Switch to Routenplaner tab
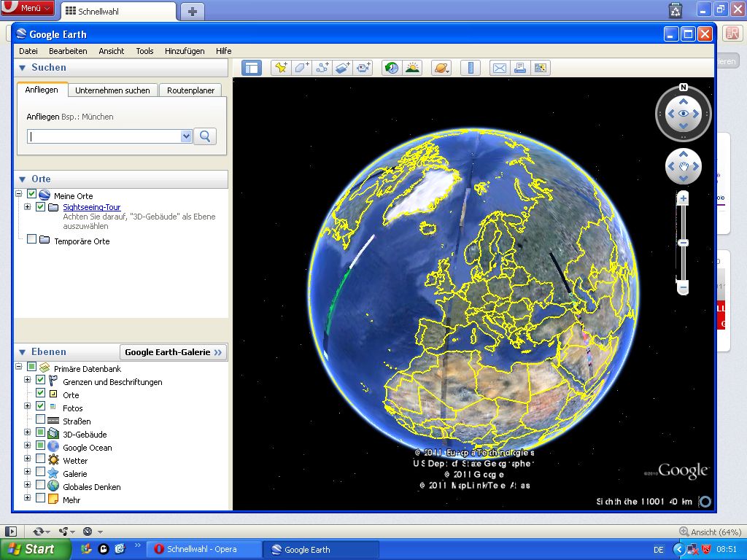The image size is (747, 560). coord(190,90)
